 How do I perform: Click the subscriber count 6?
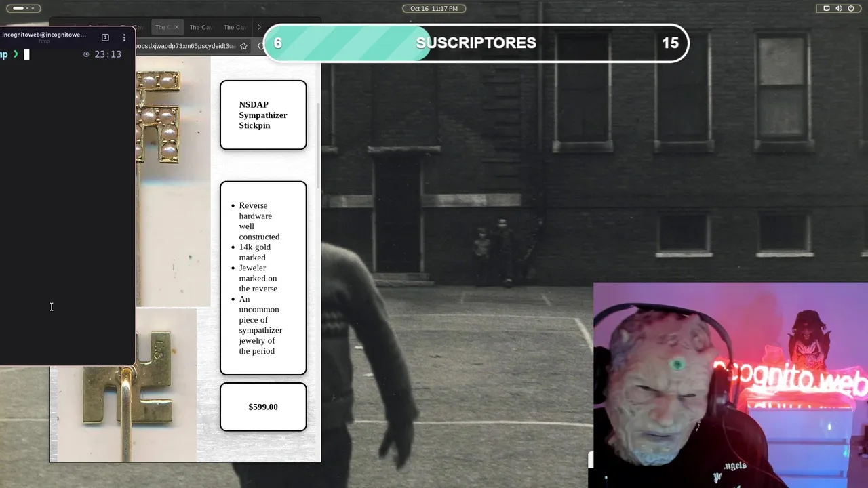[x=278, y=43]
